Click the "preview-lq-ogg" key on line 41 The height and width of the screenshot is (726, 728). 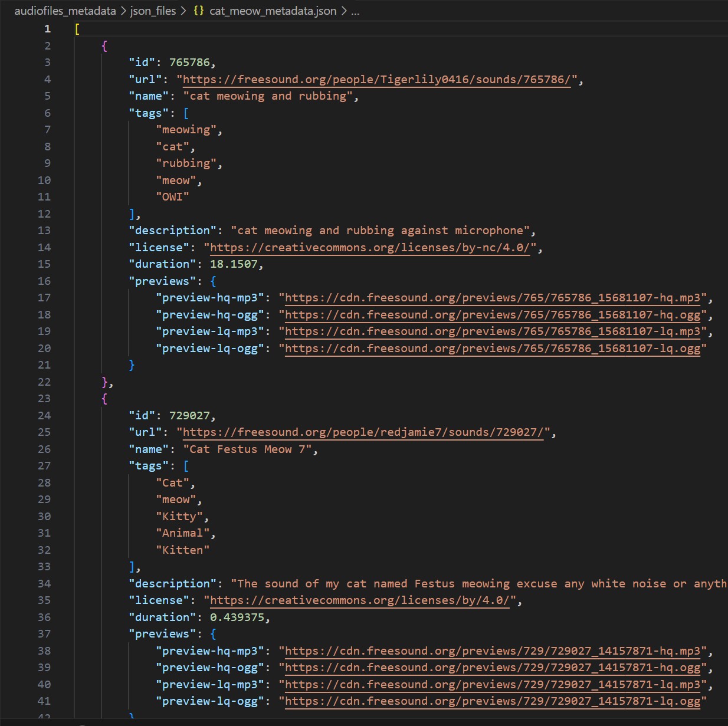click(x=210, y=701)
